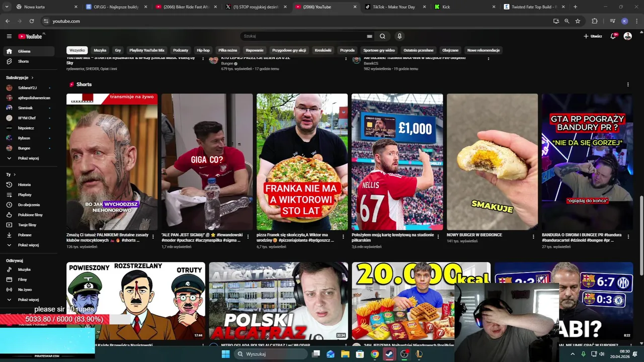644x362 pixels.
Task: Open Playlisty in sidebar
Action: (x=29, y=195)
